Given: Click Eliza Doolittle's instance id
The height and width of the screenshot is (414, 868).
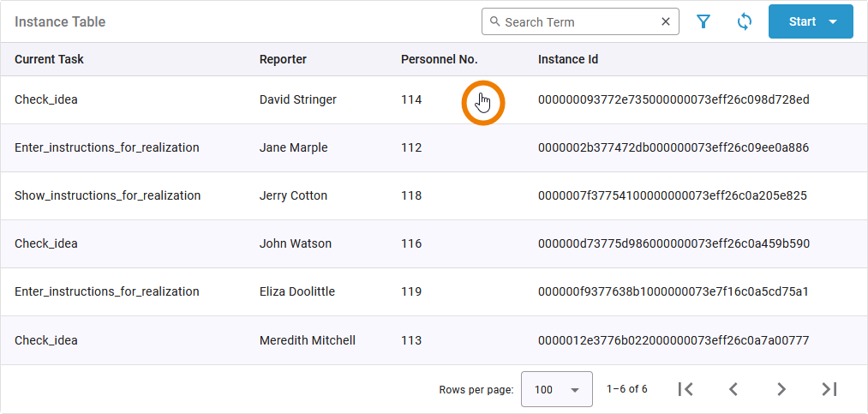Looking at the screenshot, I should coord(673,291).
